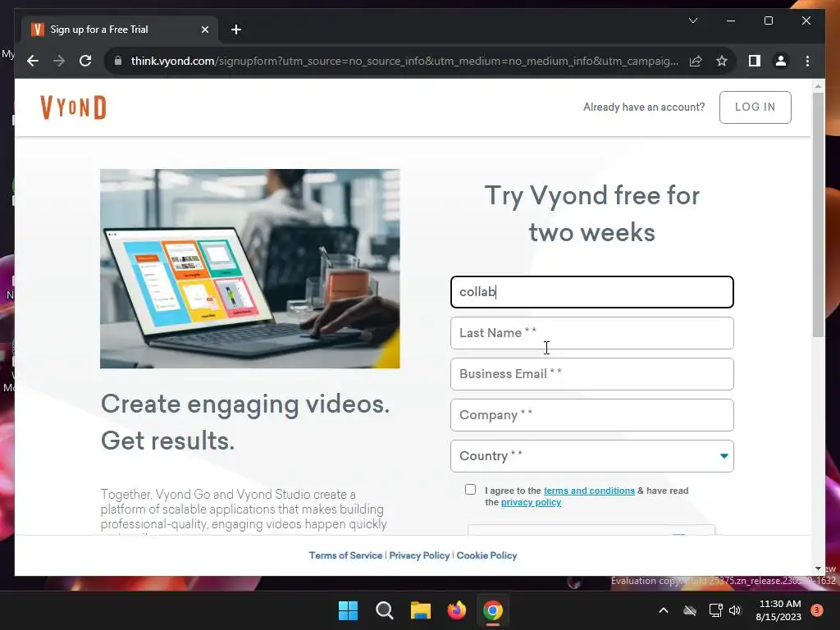The height and width of the screenshot is (630, 840).
Task: Open network settings from the tray
Action: (x=715, y=610)
